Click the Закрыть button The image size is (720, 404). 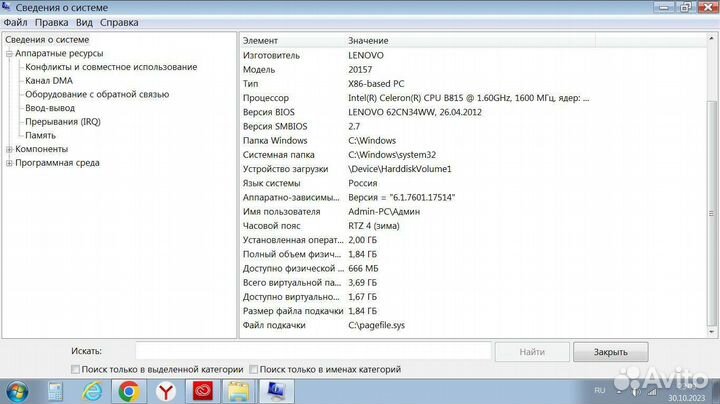point(611,352)
